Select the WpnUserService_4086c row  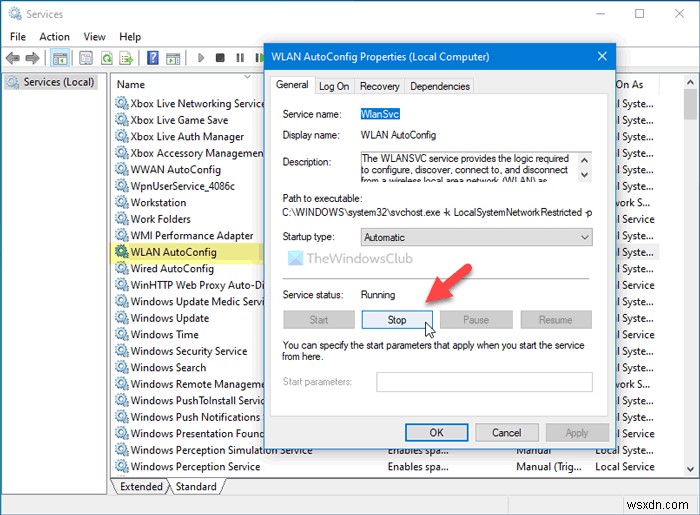click(x=188, y=186)
